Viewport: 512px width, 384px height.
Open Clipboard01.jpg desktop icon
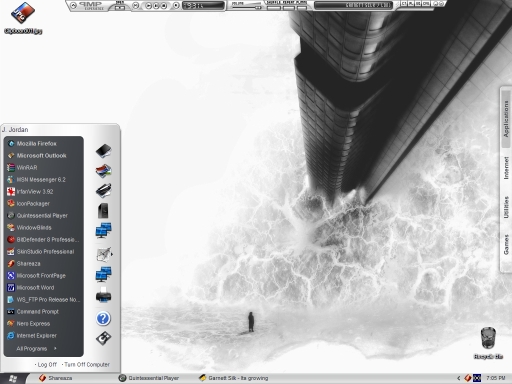pos(23,17)
